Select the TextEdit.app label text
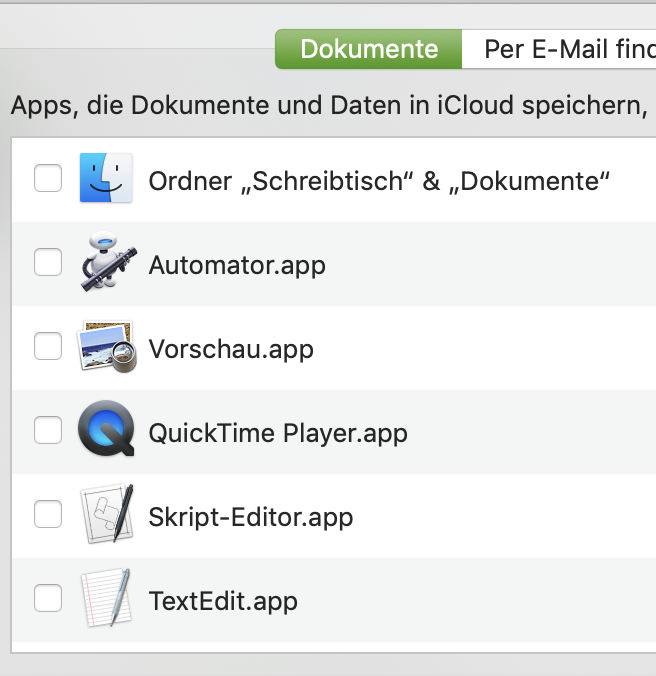This screenshot has height=676, width=656. coord(223,601)
